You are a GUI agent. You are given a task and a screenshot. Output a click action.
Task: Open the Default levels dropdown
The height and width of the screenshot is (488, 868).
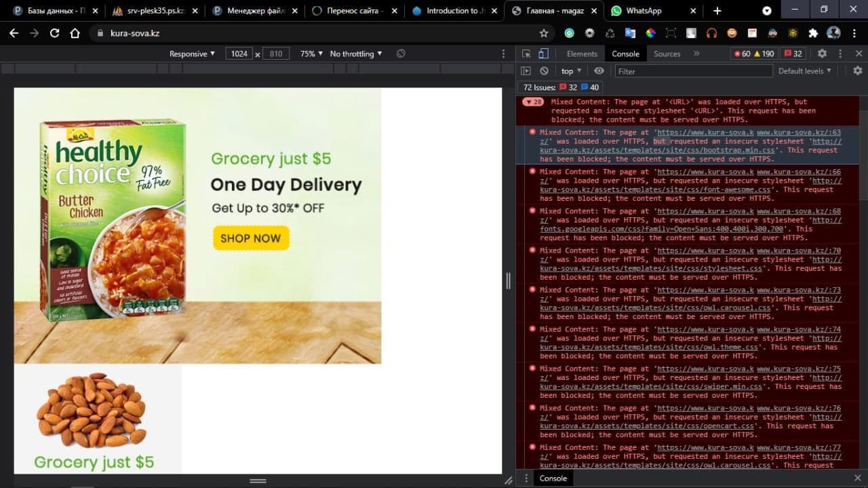[x=805, y=71]
